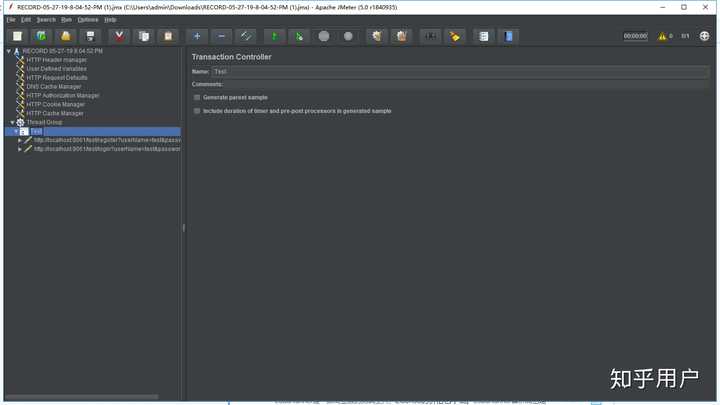Screen dimensions: 720x405
Task: Enable Generate parent sample checkbox
Action: (197, 97)
